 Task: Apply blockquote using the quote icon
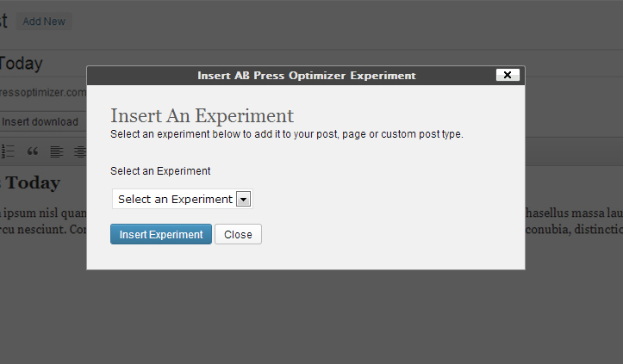point(33,151)
